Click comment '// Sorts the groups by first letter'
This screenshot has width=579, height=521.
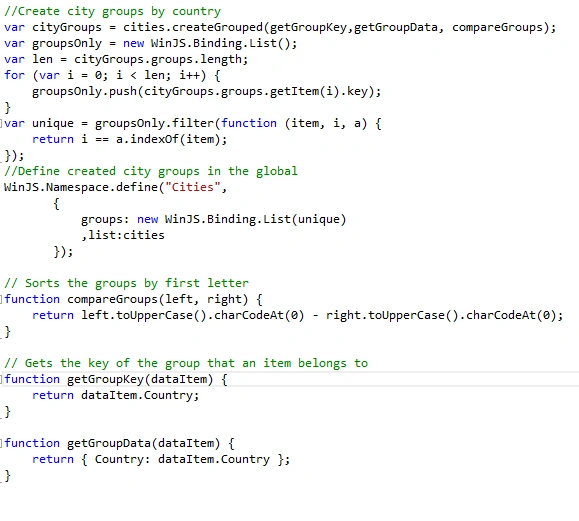(126, 283)
